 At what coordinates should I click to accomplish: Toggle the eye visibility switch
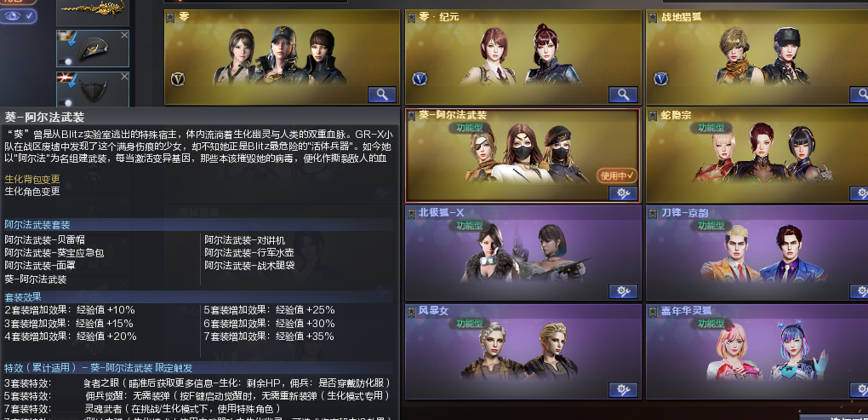pos(18,16)
